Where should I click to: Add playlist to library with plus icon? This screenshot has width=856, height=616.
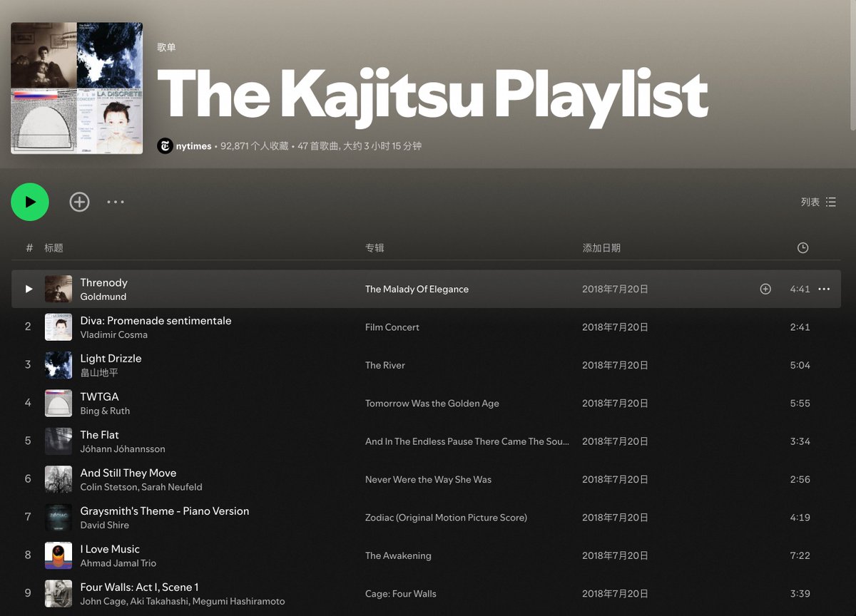79,202
